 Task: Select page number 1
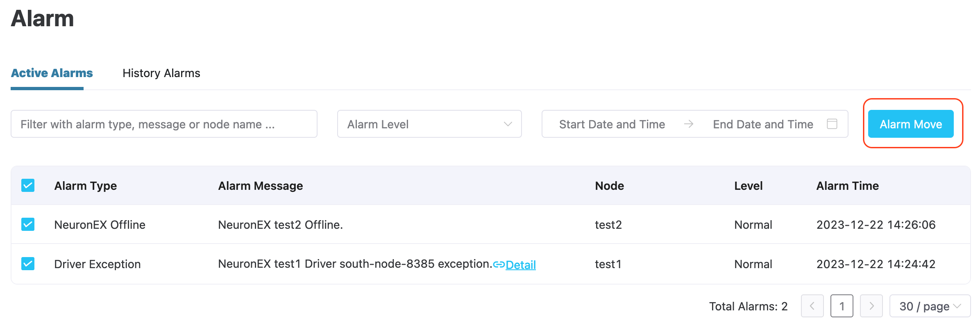pos(842,306)
